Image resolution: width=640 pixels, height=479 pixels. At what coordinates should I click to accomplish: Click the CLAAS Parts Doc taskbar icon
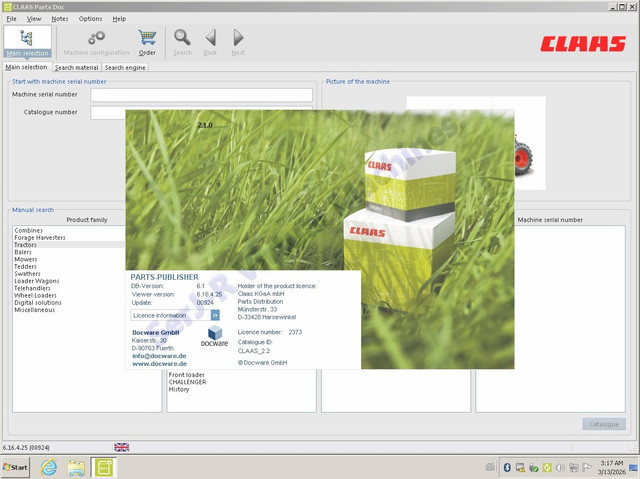coord(103,468)
